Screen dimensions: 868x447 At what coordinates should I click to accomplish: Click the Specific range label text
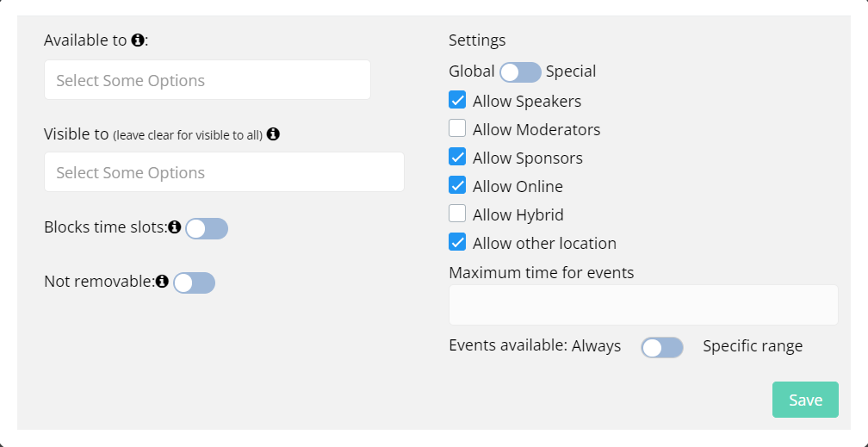coord(753,346)
